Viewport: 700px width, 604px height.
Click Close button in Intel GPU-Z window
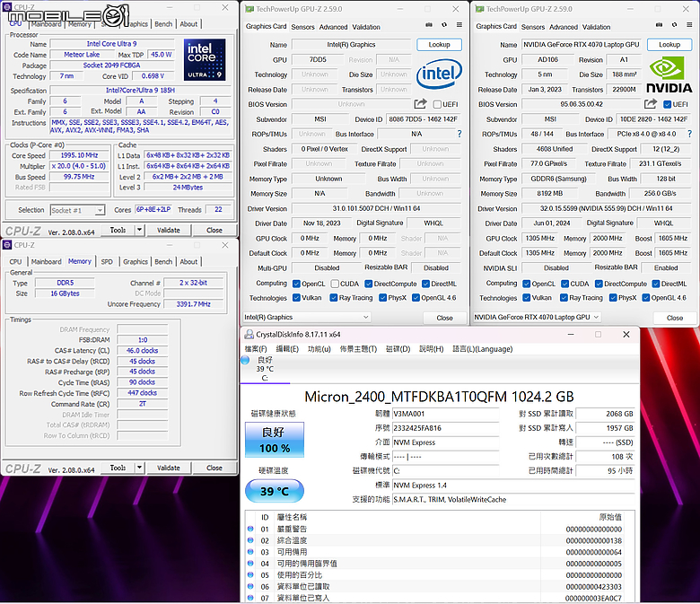tap(444, 318)
